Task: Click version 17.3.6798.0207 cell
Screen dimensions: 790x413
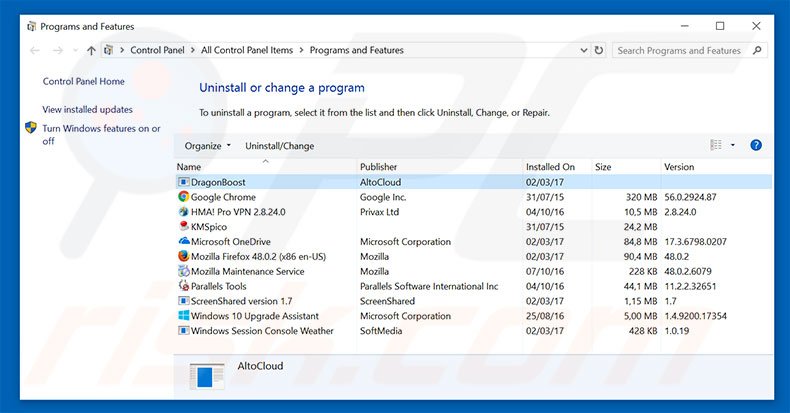Action: [x=695, y=241]
